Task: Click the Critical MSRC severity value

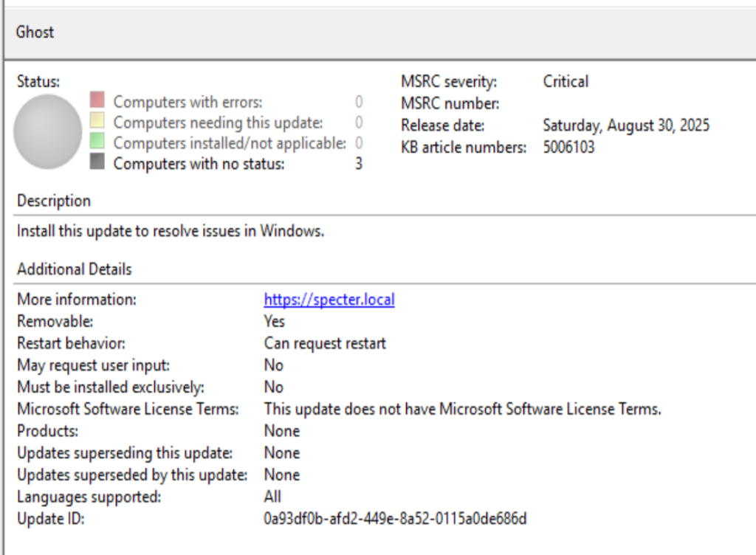Action: (x=566, y=81)
